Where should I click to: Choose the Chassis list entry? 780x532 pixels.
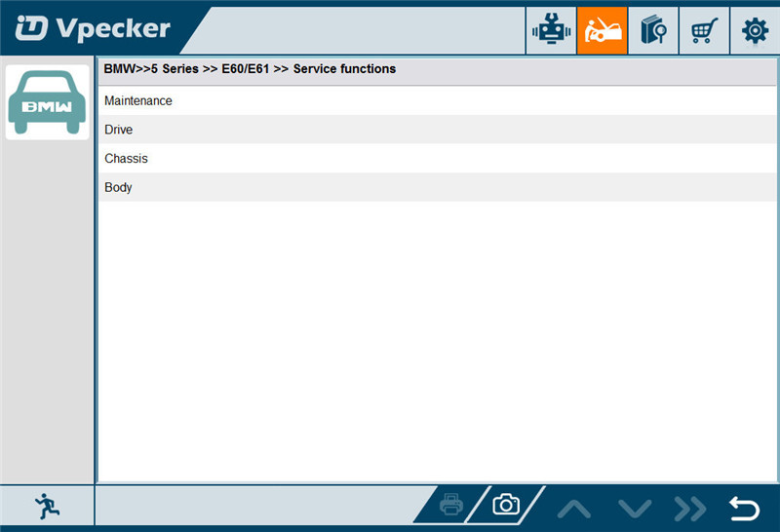tap(126, 159)
